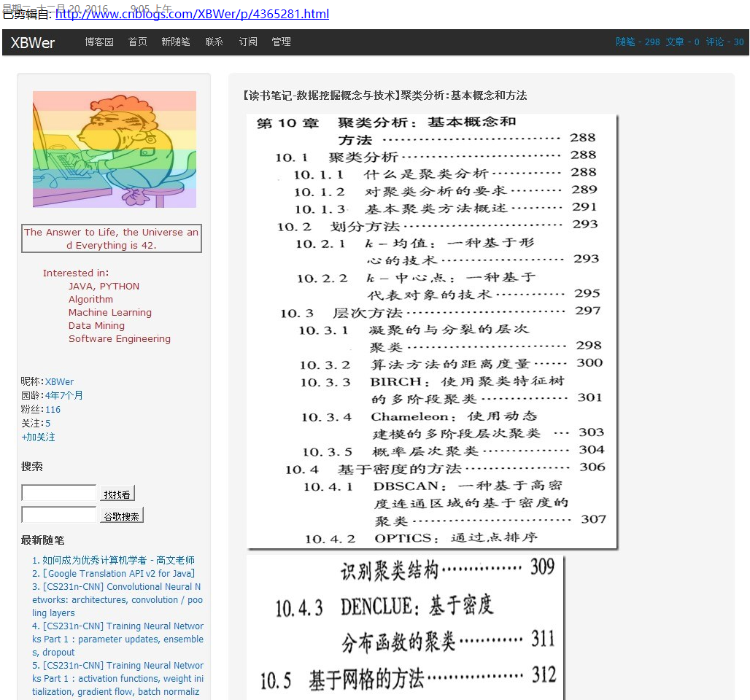Select 新随笔 in the navigation bar
750x700 pixels.
click(176, 42)
